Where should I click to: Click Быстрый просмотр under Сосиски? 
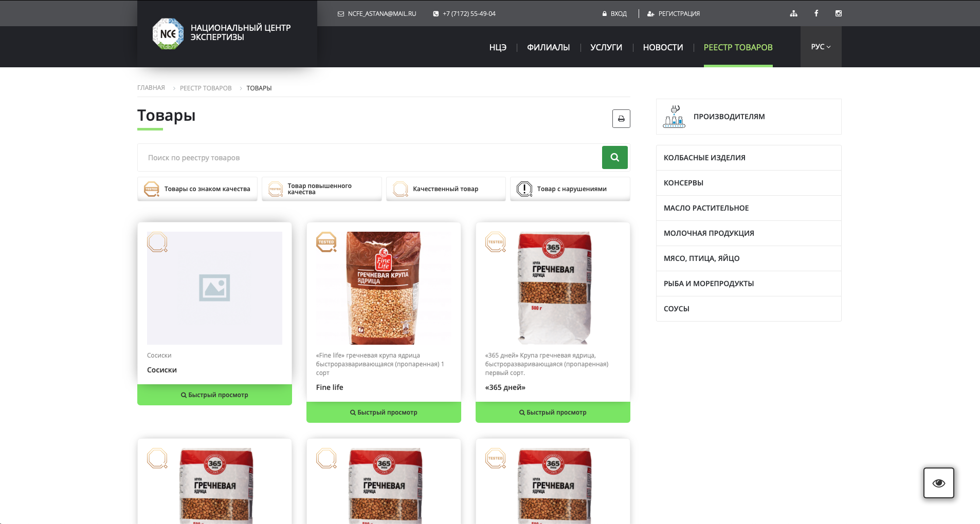tap(214, 395)
